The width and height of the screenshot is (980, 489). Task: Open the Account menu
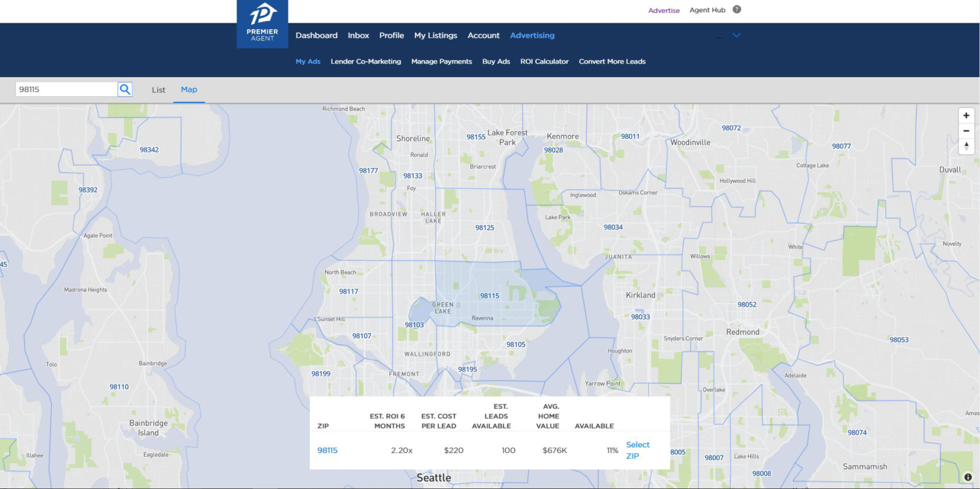tap(483, 35)
